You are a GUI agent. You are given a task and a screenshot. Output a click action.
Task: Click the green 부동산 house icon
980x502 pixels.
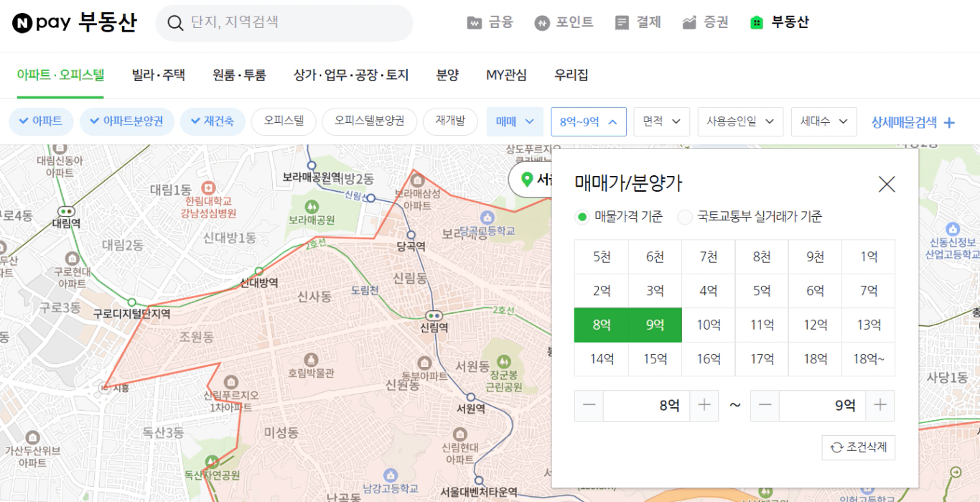[756, 23]
